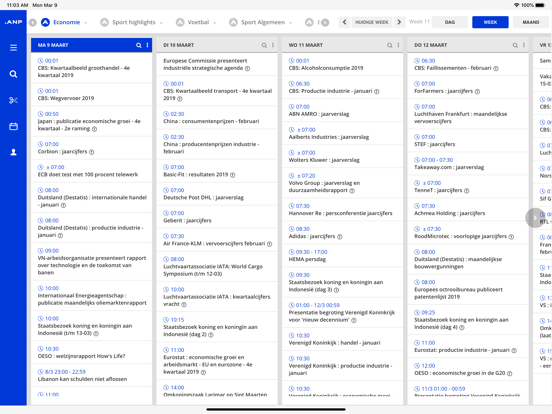Open STEF jaarcijfers item

pyautogui.click(x=468, y=140)
